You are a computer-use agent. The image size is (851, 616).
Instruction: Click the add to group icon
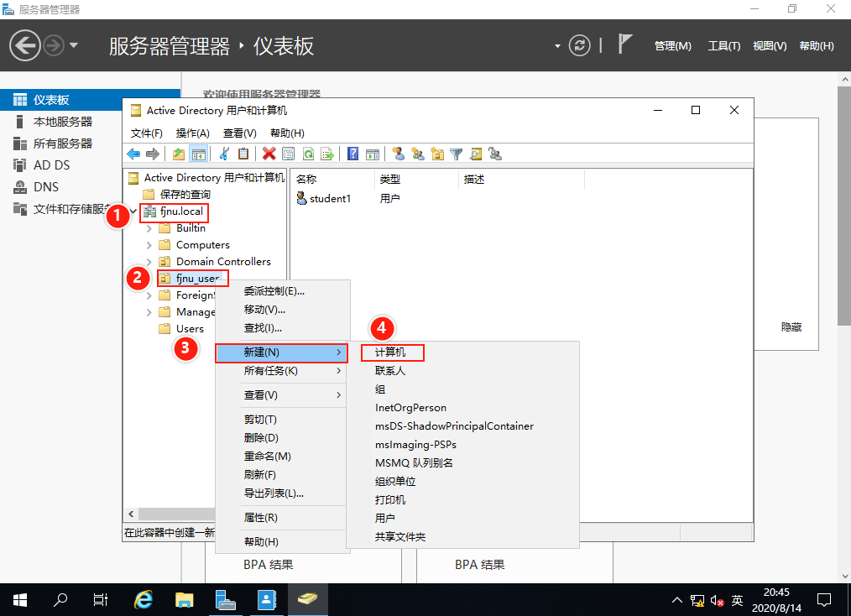tap(495, 154)
